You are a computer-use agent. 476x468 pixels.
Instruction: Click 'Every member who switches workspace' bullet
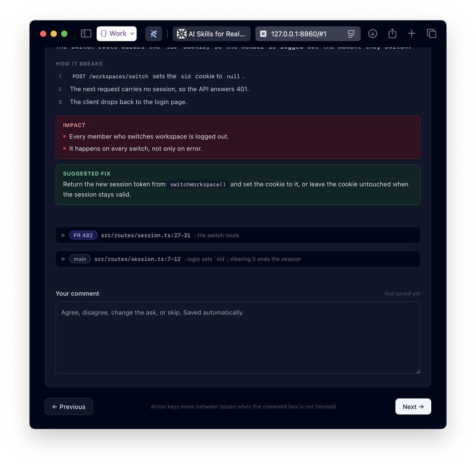coord(149,137)
